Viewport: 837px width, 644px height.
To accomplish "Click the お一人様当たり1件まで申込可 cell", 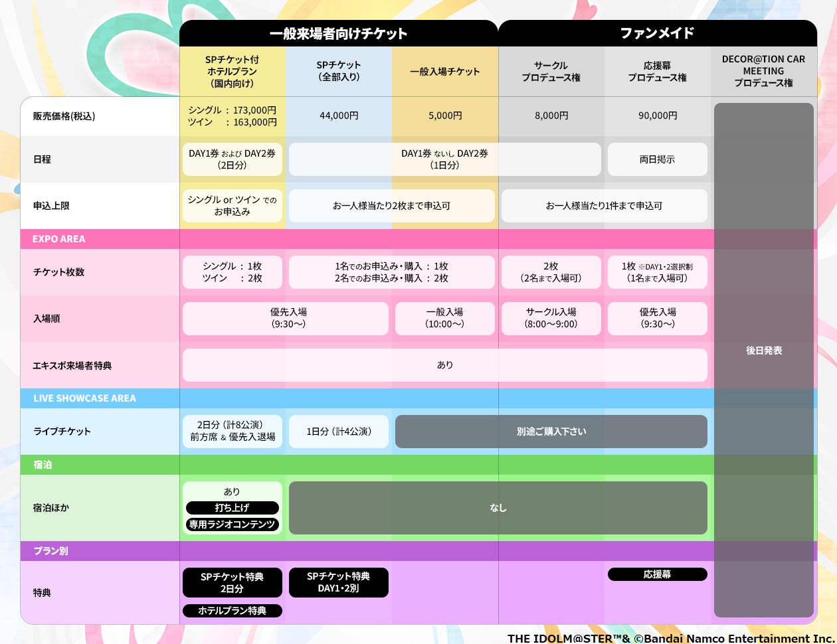I will coord(604,206).
